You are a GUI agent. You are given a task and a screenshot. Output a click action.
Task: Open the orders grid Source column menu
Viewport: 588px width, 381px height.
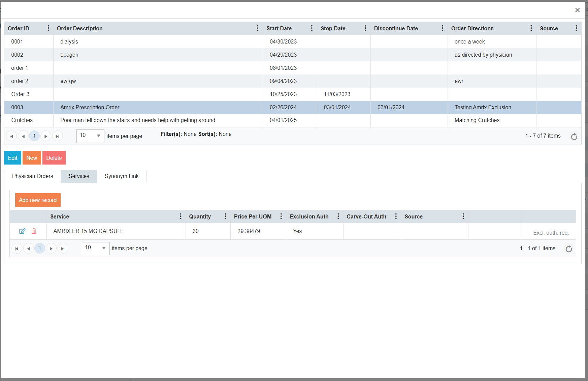576,28
